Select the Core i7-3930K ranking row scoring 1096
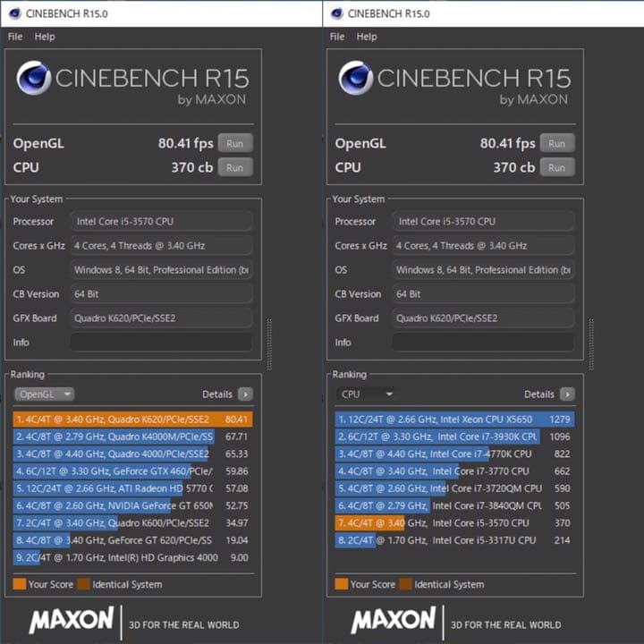Viewport: 644px width, 644px height. point(454,436)
